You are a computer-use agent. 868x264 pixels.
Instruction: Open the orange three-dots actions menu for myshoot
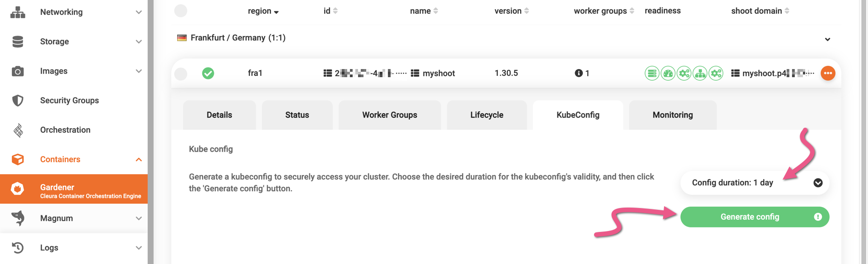[x=827, y=73]
